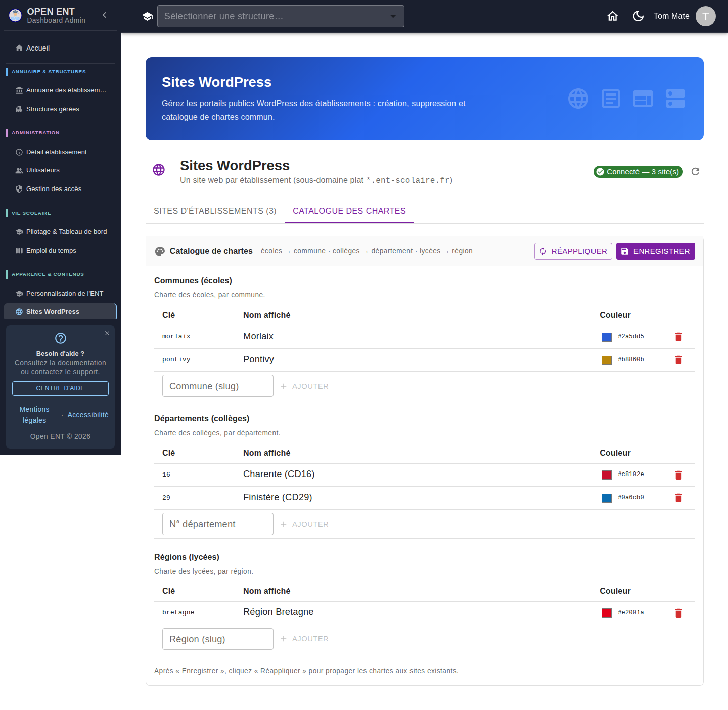
Task: Edit the Morlaix display name field
Action: pos(413,337)
